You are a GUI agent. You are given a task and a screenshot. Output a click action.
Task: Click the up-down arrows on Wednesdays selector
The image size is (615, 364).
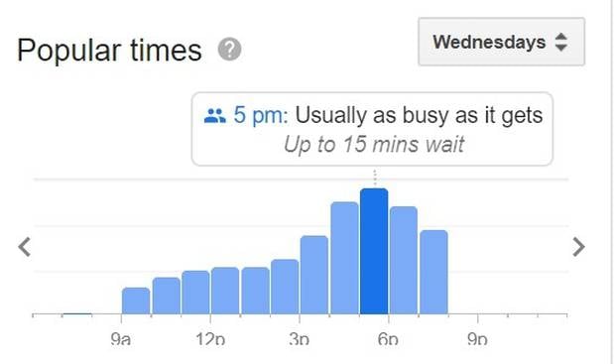pos(561,42)
